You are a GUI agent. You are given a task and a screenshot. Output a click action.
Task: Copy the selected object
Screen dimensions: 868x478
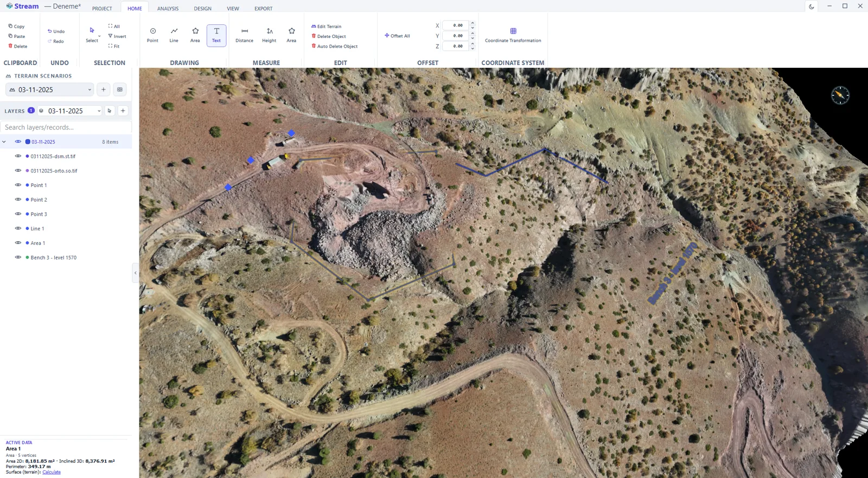click(17, 26)
